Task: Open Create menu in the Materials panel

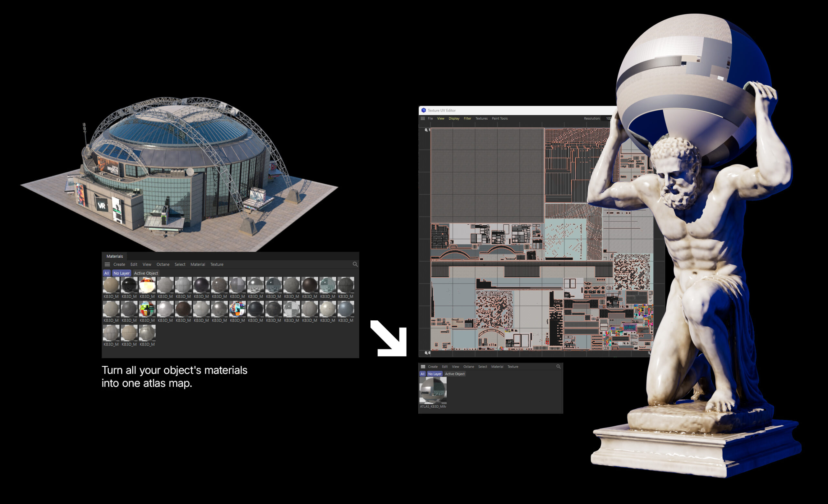Action: coord(119,264)
